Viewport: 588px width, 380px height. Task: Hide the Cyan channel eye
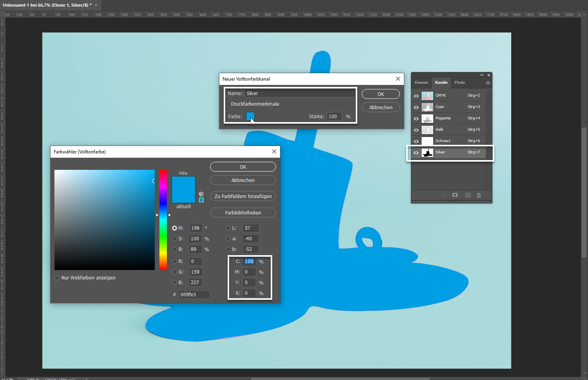pos(416,107)
